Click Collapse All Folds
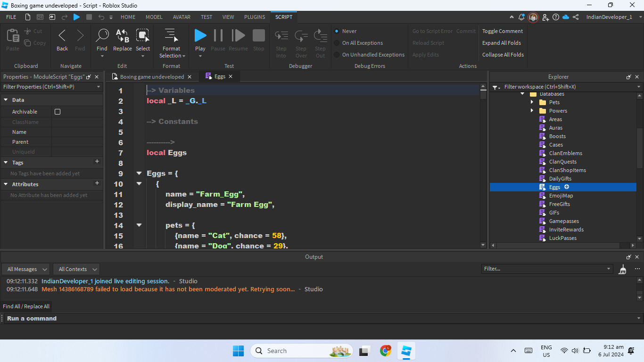The image size is (644, 362). click(503, 55)
